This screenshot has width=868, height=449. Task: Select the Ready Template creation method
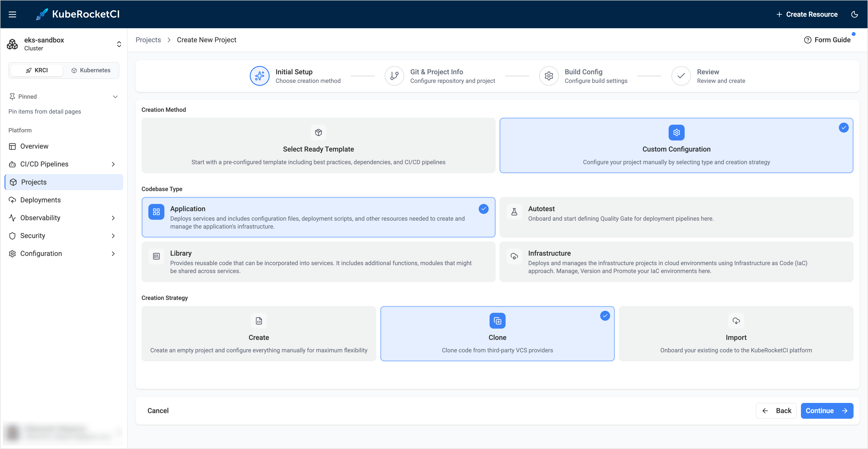[318, 145]
